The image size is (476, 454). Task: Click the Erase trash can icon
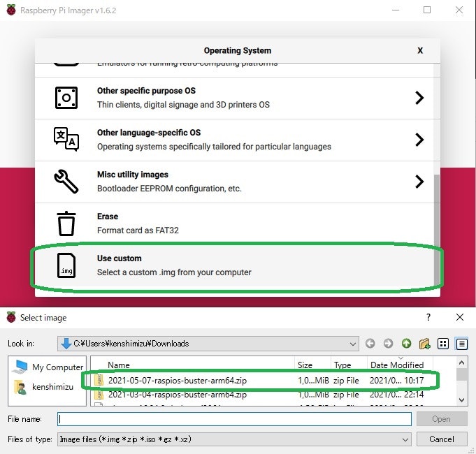tap(66, 224)
